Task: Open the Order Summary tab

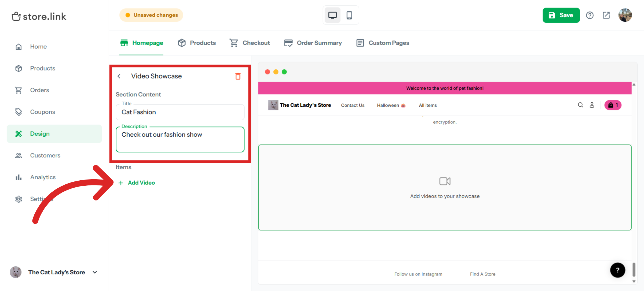Action: pyautogui.click(x=313, y=43)
